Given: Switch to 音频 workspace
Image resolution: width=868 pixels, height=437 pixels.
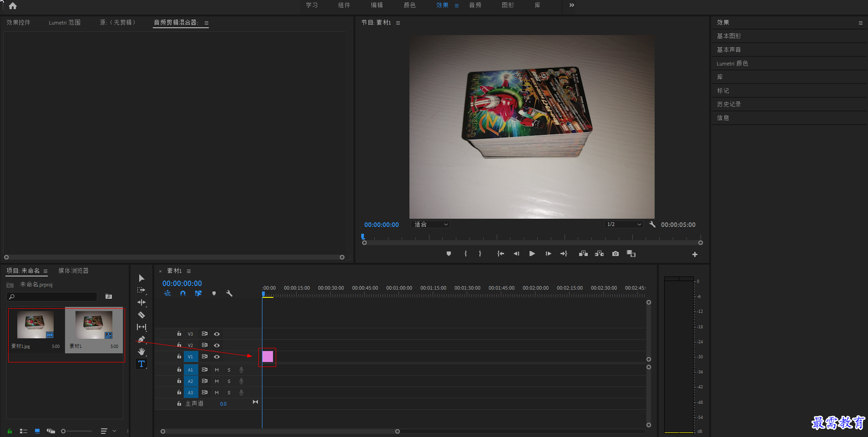Looking at the screenshot, I should 475,5.
